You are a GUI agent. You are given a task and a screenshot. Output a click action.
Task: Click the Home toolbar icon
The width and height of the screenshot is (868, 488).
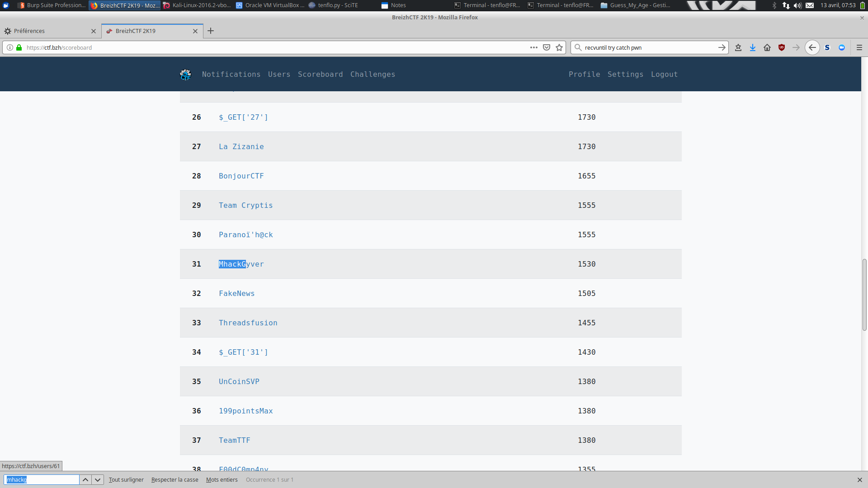tap(767, 47)
